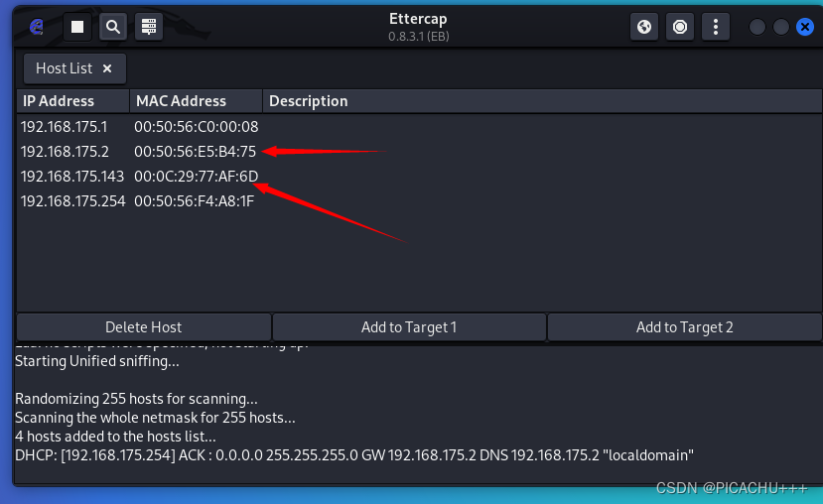The image size is (823, 504).
Task: Select host 192.168.175.143 row
Action: (x=71, y=177)
